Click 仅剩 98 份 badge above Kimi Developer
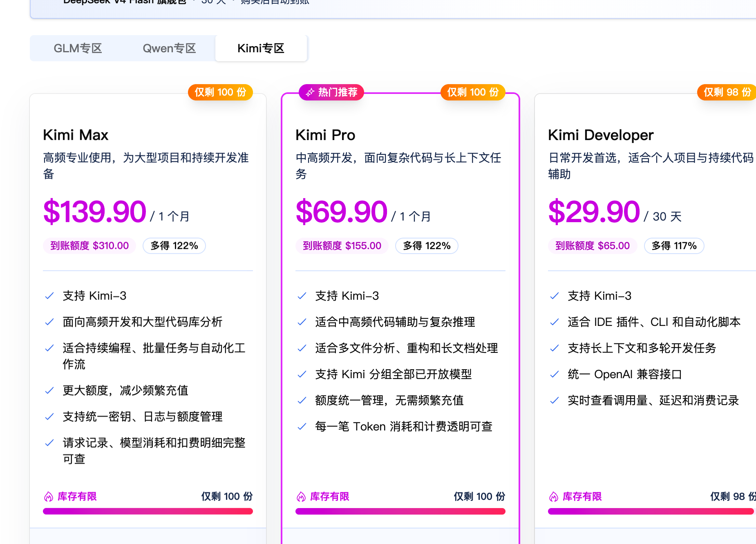 [727, 92]
